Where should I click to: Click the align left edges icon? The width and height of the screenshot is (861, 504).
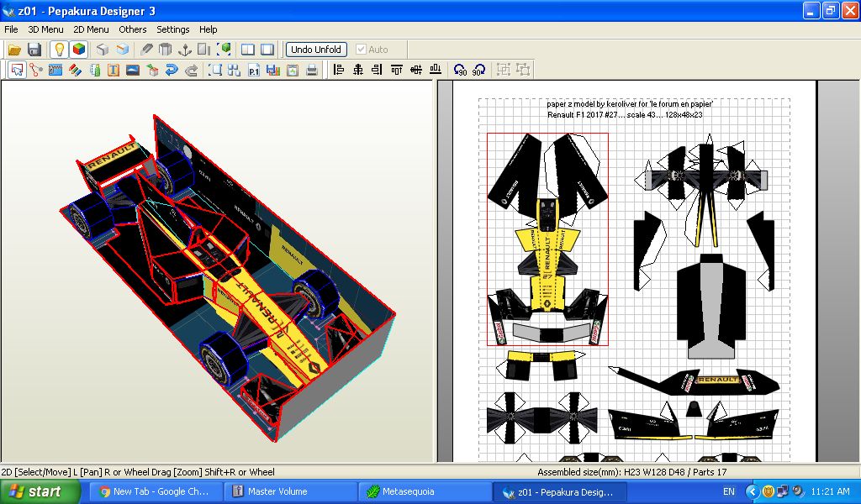click(339, 70)
